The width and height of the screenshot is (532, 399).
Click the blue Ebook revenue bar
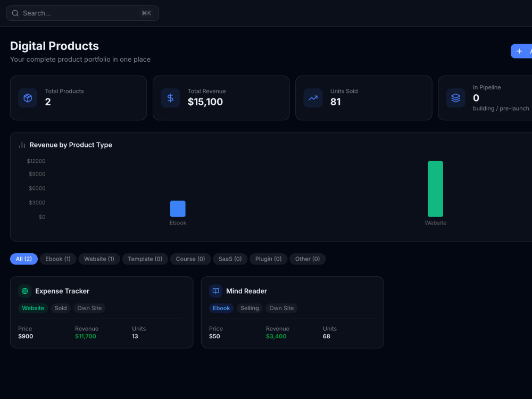(x=178, y=209)
